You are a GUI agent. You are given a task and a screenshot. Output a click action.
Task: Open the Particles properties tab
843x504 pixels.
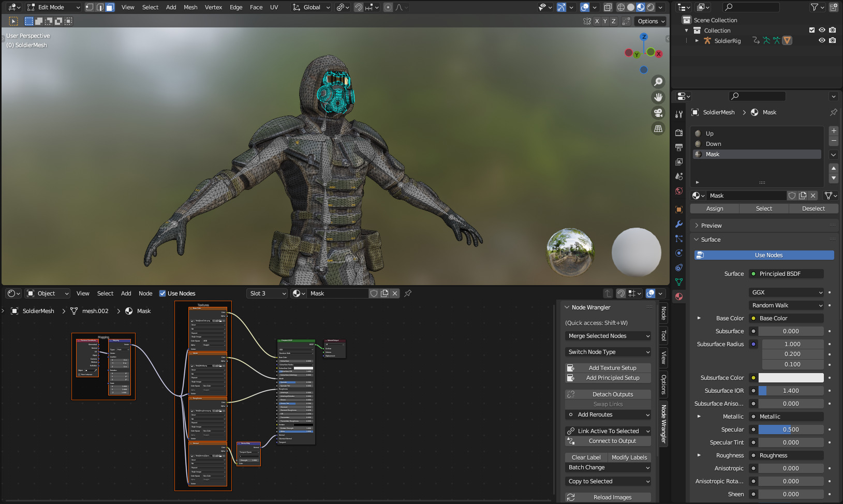click(x=679, y=239)
